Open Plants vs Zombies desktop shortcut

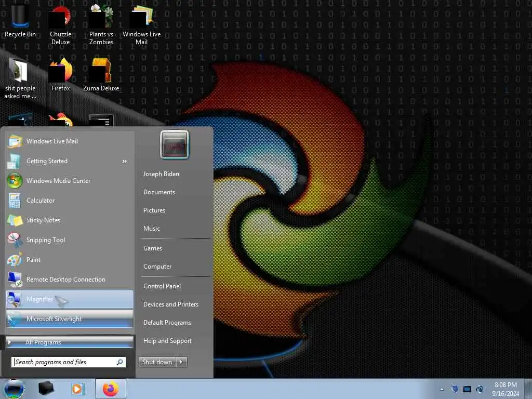click(101, 25)
